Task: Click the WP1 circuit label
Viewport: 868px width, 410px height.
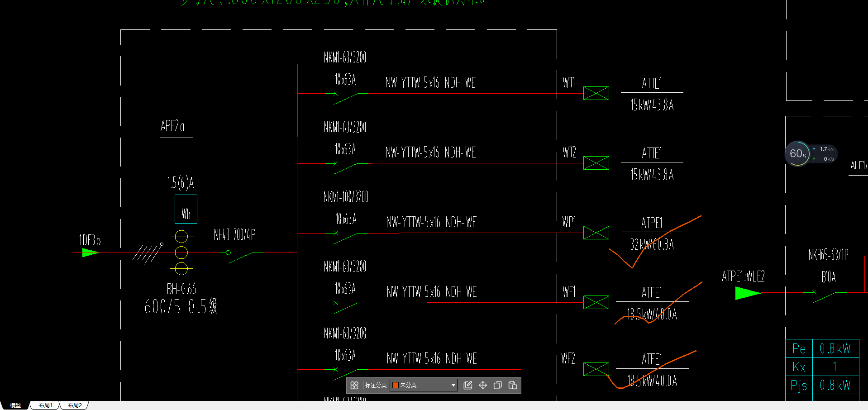Action: 569,222
